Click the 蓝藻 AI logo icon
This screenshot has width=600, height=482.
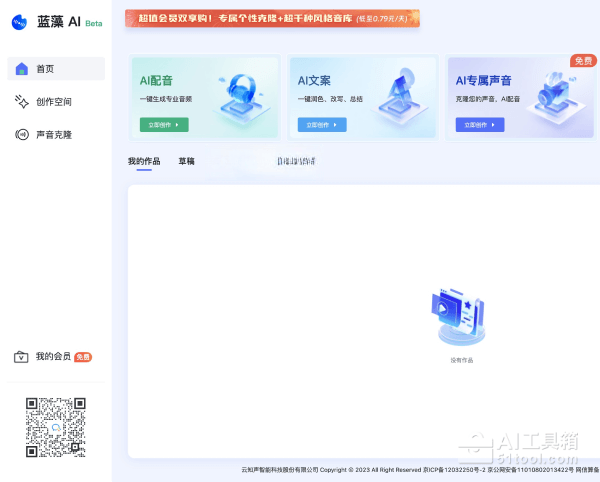(x=18, y=22)
